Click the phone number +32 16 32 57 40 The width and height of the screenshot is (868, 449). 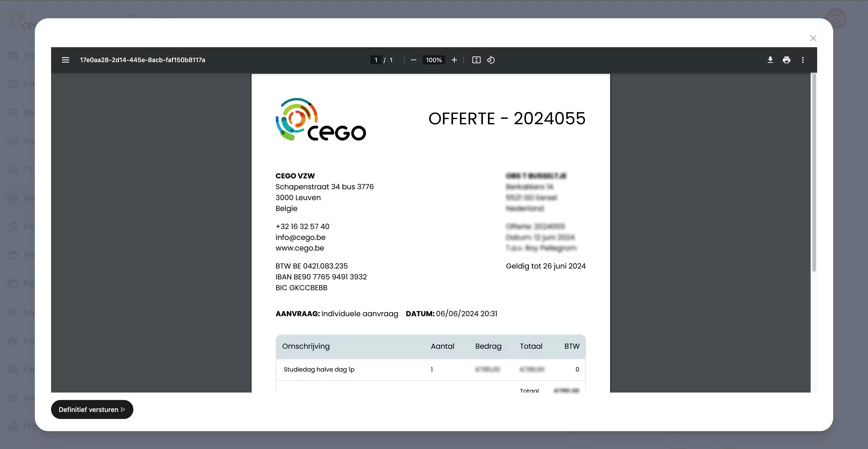(x=302, y=227)
